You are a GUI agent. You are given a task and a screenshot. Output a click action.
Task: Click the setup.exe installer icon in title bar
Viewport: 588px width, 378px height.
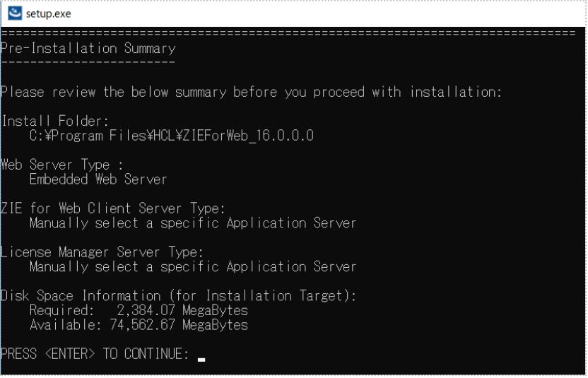click(11, 13)
